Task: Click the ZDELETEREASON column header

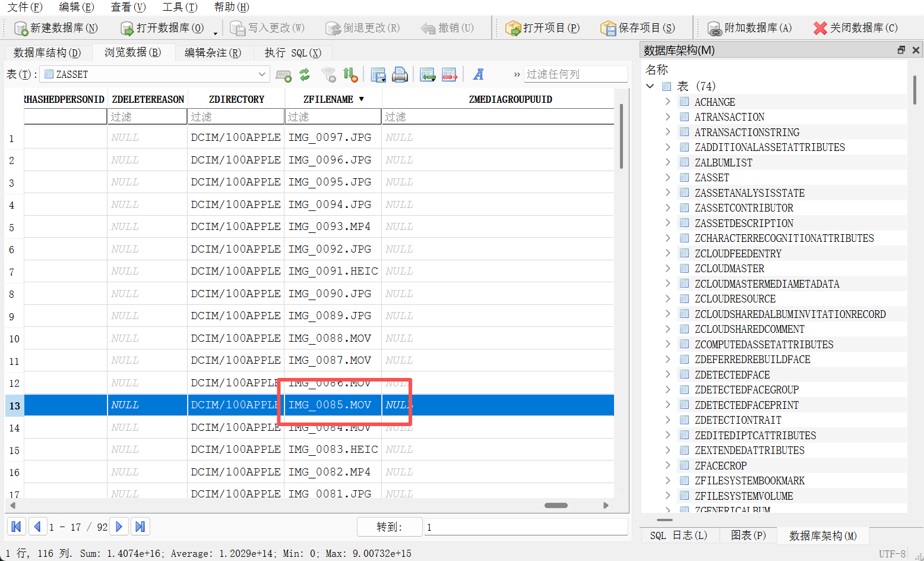Action: 148,99
